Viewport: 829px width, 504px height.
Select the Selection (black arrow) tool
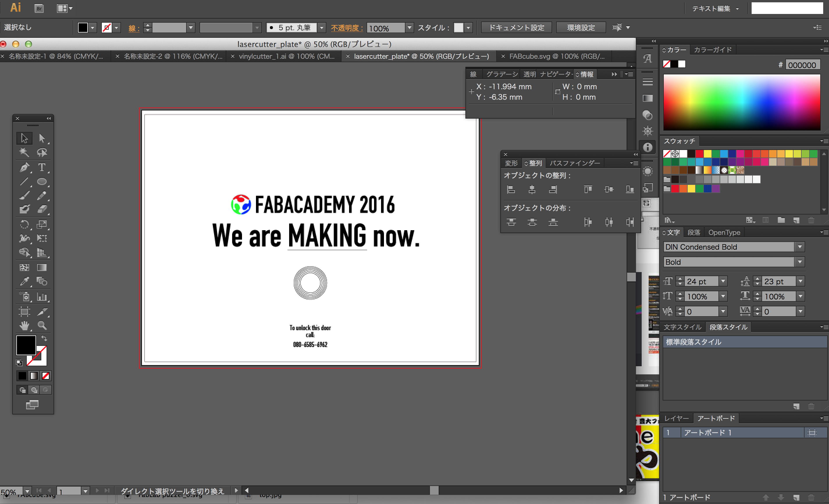tap(24, 138)
